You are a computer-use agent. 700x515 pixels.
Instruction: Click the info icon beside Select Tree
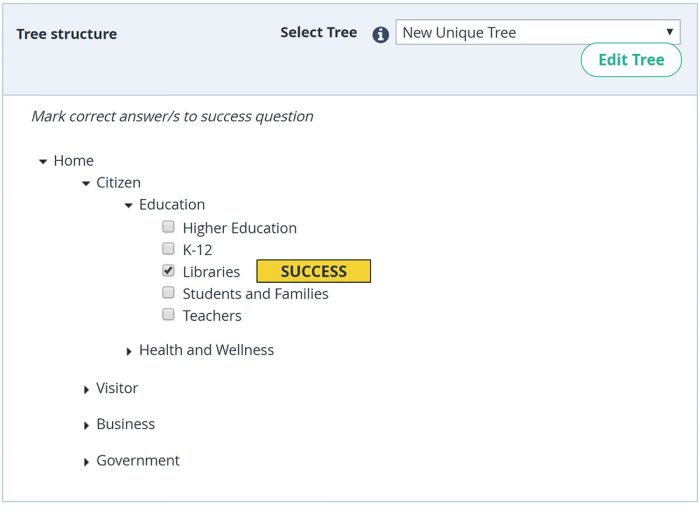(380, 34)
